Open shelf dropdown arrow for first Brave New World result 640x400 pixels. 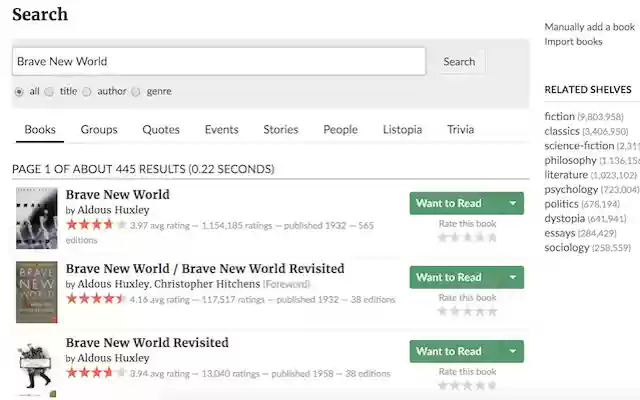[513, 203]
